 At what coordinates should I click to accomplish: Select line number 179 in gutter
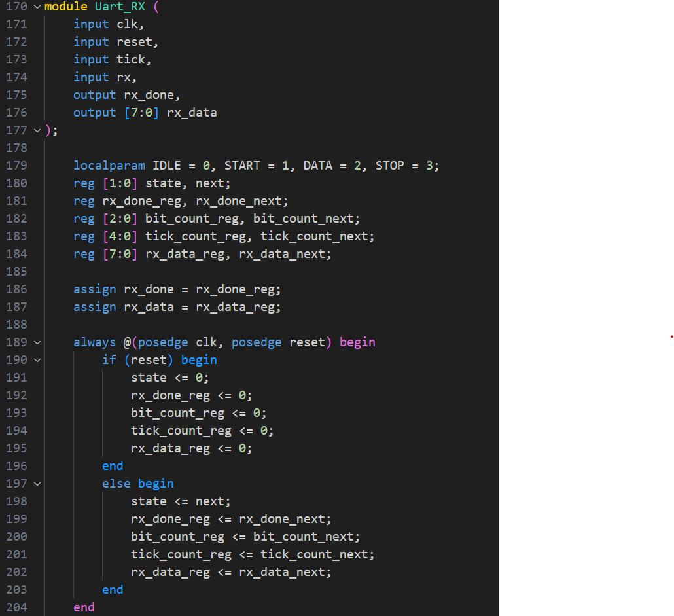(x=17, y=166)
